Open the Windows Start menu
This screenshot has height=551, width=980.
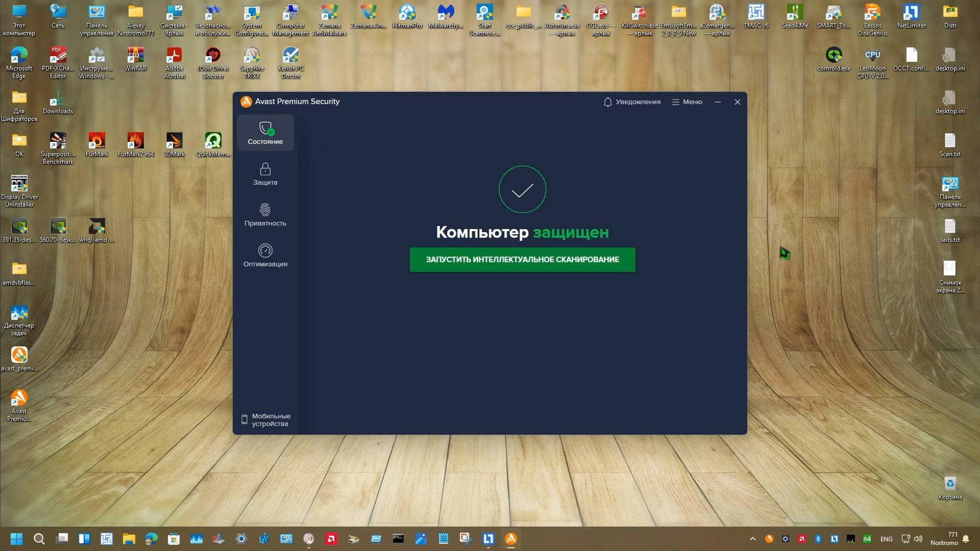tap(17, 538)
